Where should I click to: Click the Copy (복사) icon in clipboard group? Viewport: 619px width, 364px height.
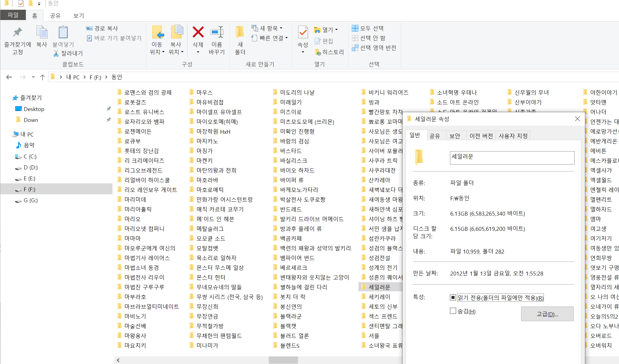[42, 32]
